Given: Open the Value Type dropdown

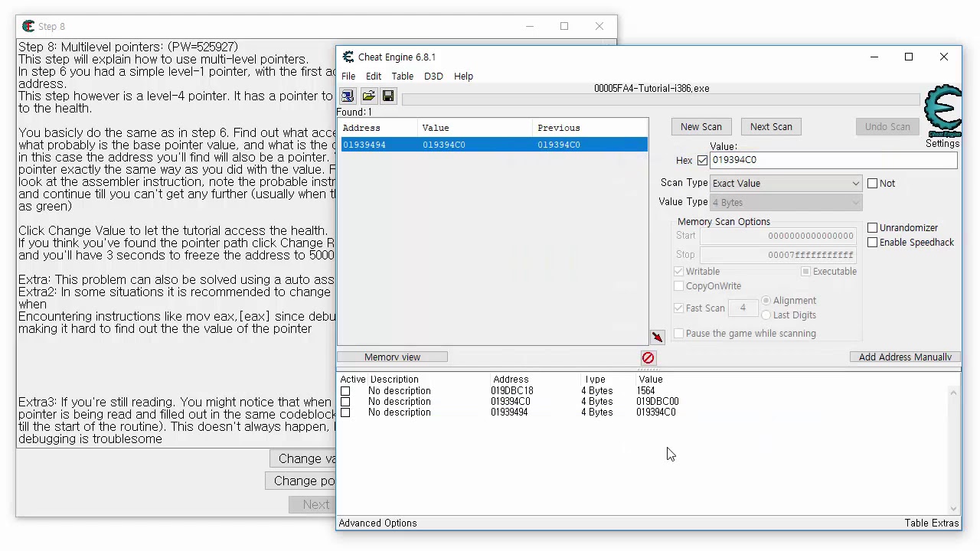Looking at the screenshot, I should 786,202.
